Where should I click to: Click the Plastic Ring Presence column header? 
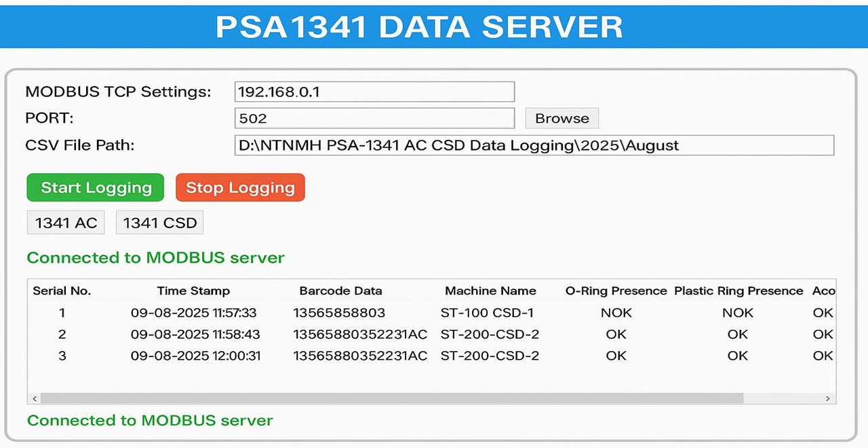pos(738,291)
